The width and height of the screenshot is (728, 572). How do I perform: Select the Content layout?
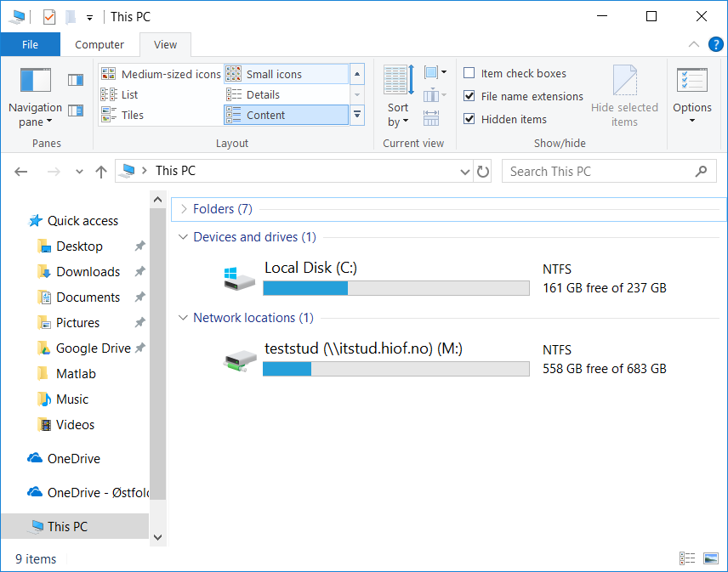(x=286, y=115)
